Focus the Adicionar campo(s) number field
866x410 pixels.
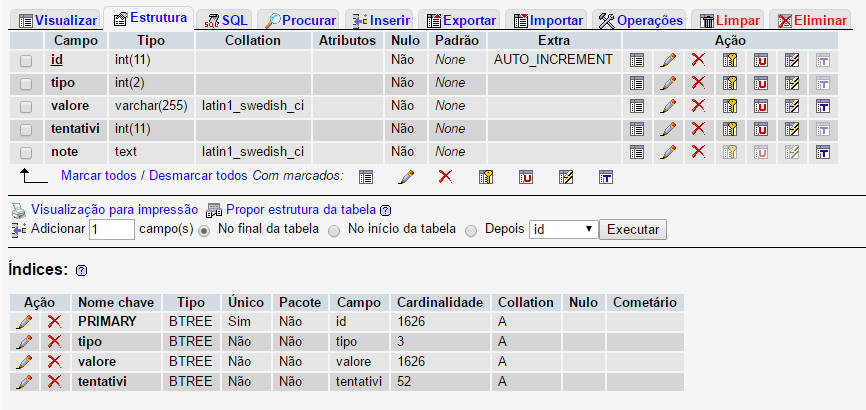[x=111, y=230]
